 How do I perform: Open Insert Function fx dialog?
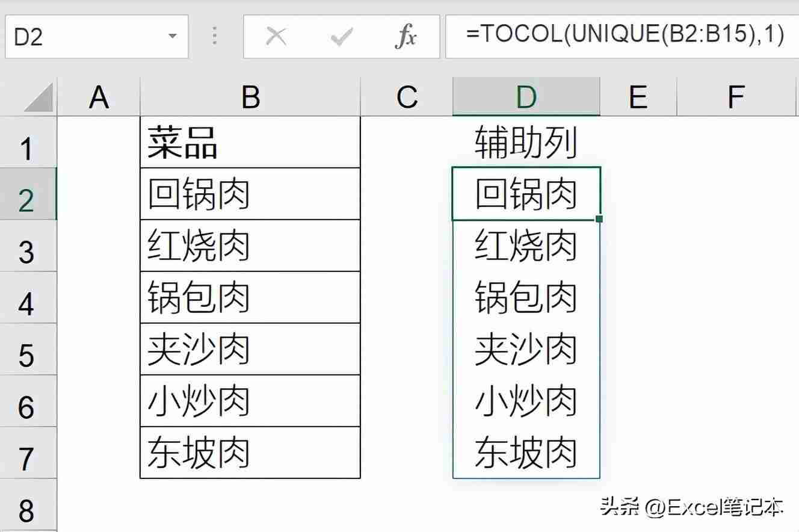406,37
